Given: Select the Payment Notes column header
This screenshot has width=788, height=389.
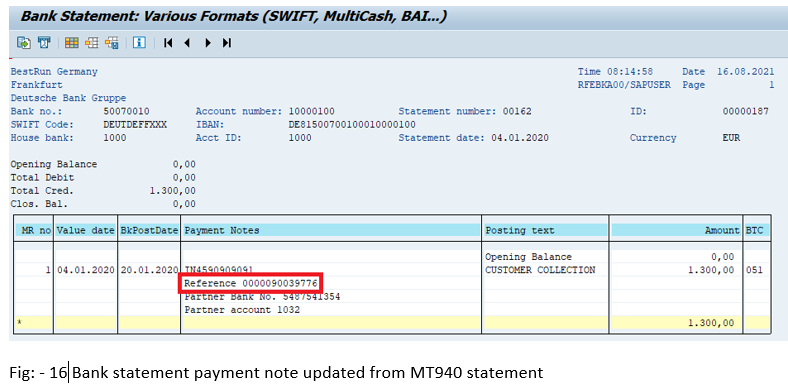Looking at the screenshot, I should tap(331, 231).
